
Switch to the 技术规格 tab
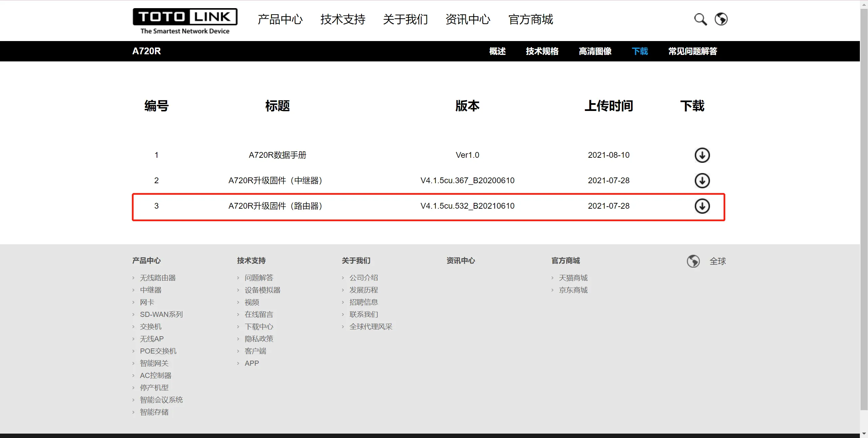(x=542, y=51)
